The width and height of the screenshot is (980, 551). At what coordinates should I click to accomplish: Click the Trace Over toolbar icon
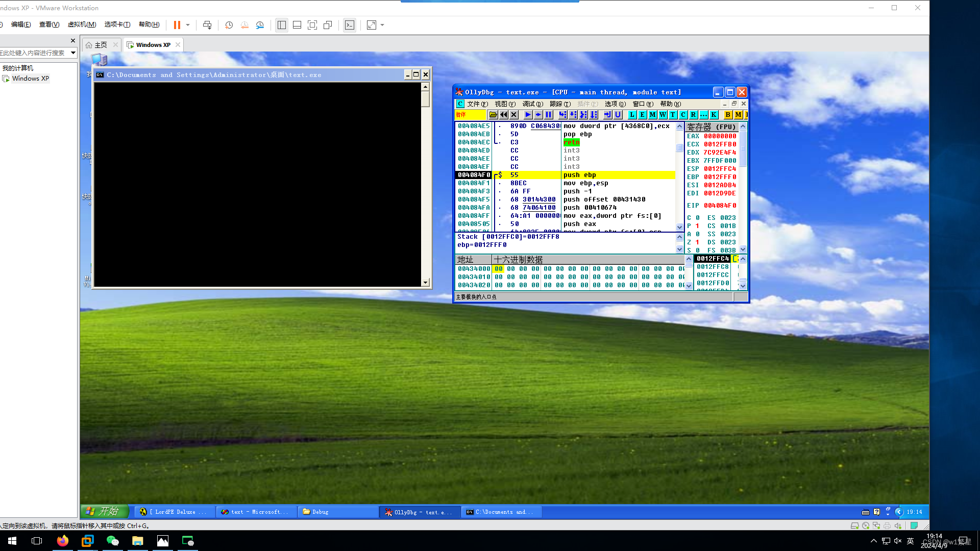click(x=593, y=115)
